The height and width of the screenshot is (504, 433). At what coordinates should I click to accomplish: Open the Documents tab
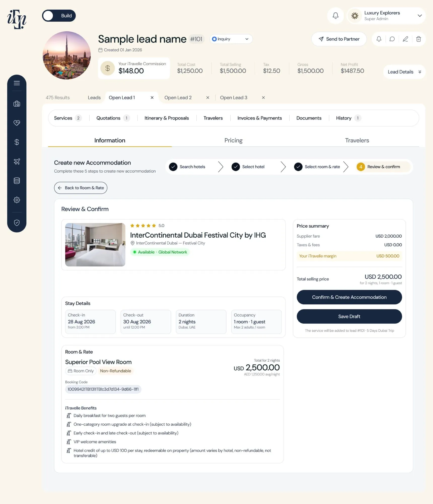pos(309,118)
